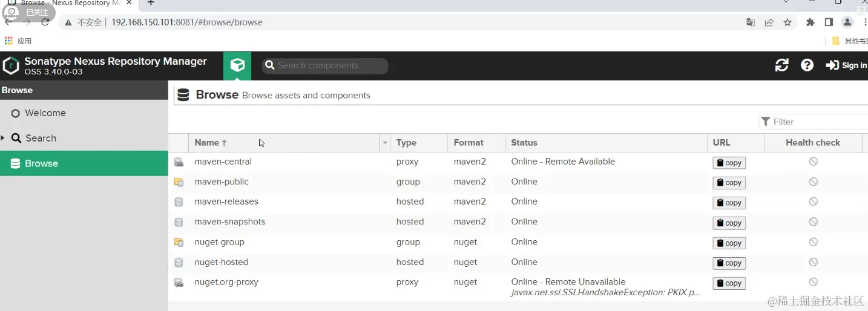
Task: Click the Browse cube icon in header
Action: 237,65
